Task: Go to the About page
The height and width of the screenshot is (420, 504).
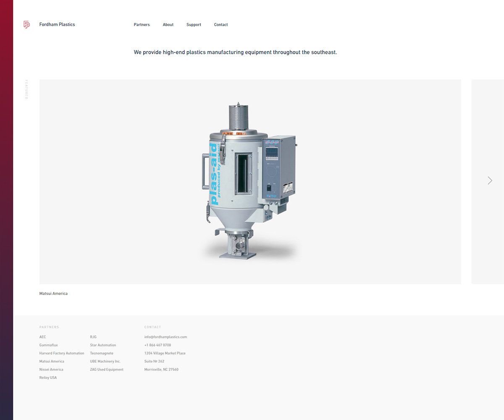Action: pos(168,25)
